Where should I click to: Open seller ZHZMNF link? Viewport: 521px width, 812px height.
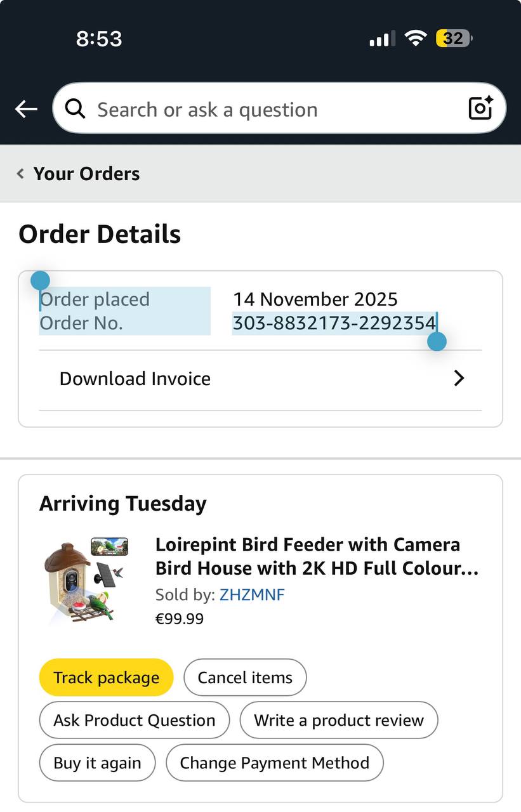[252, 595]
